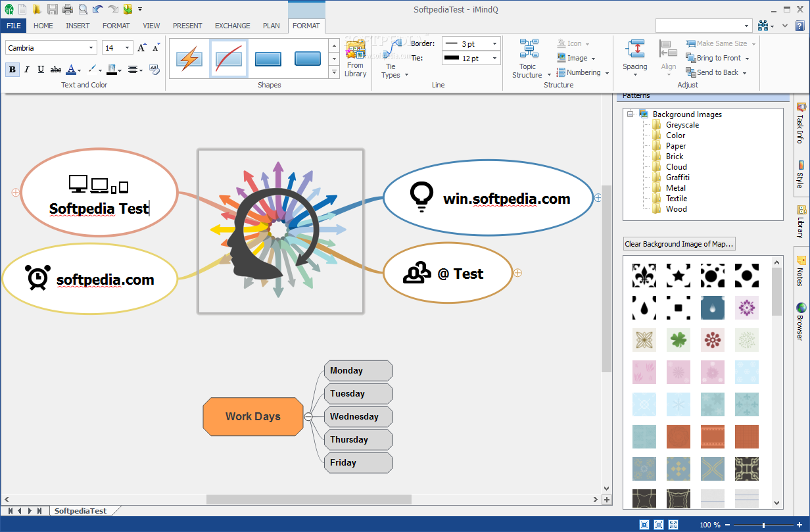810x532 pixels.
Task: Switch to the INSERT ribbon tab
Action: [78, 26]
